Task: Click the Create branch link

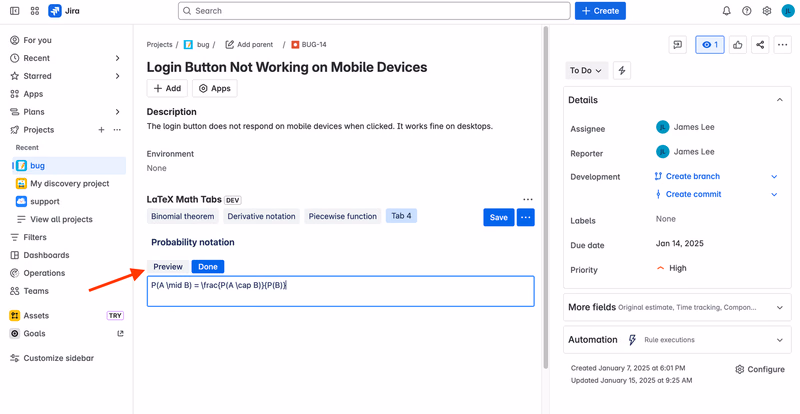Action: pos(692,176)
